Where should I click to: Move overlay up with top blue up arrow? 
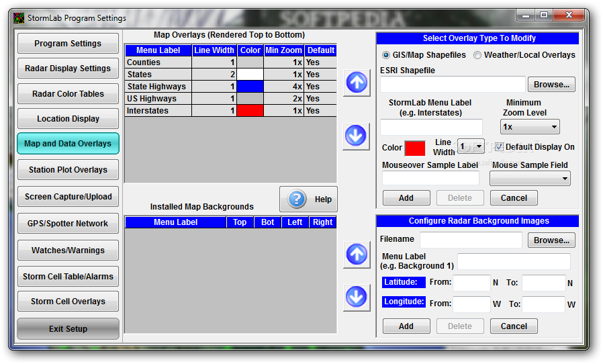tap(357, 83)
